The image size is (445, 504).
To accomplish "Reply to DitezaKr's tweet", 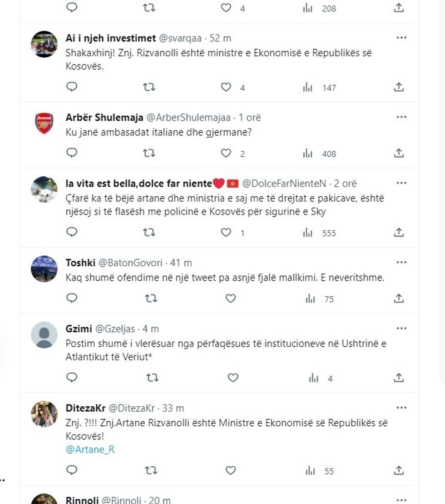I will (72, 470).
